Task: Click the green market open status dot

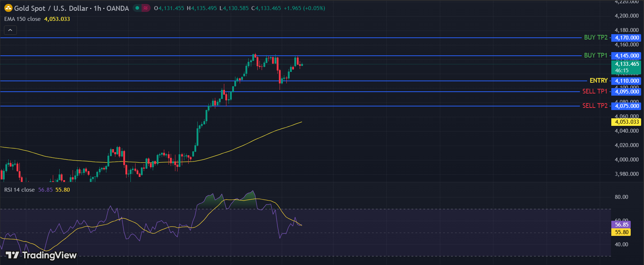Action: click(x=137, y=8)
